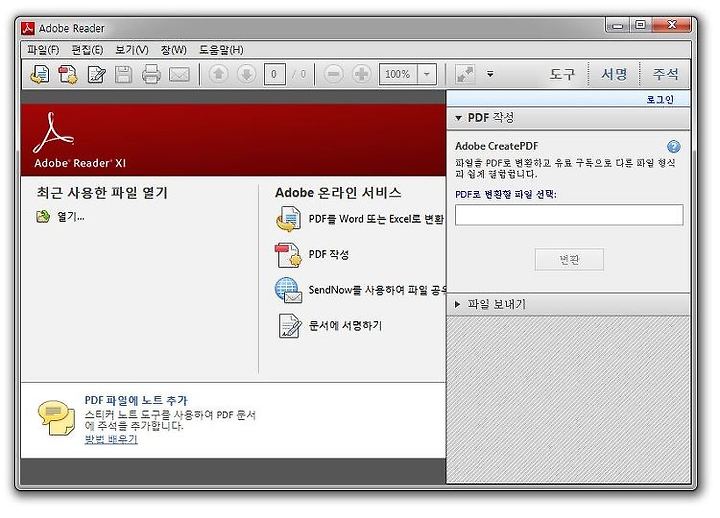Click the PDF 파일에 노트 추가 heading

click(136, 400)
